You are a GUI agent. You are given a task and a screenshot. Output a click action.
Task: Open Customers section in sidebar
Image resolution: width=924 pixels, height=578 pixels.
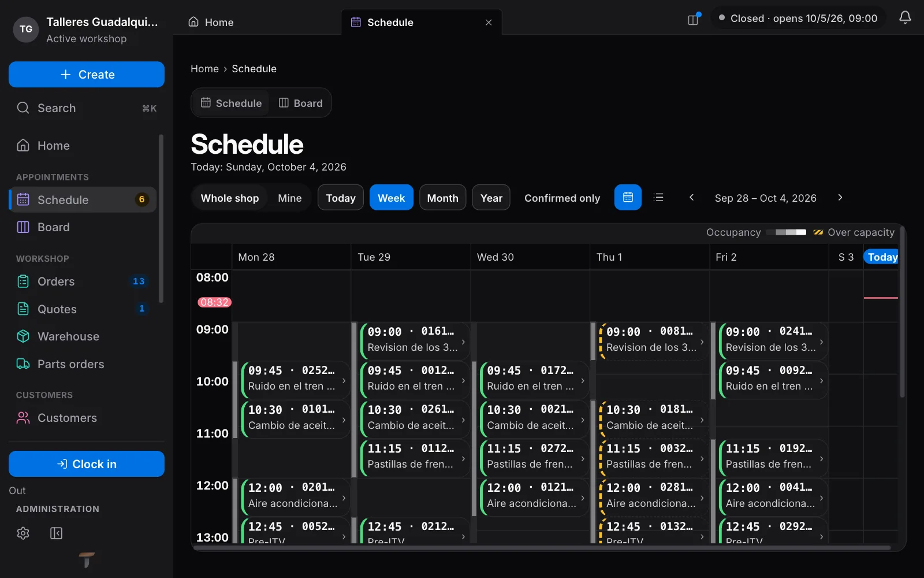(82, 418)
